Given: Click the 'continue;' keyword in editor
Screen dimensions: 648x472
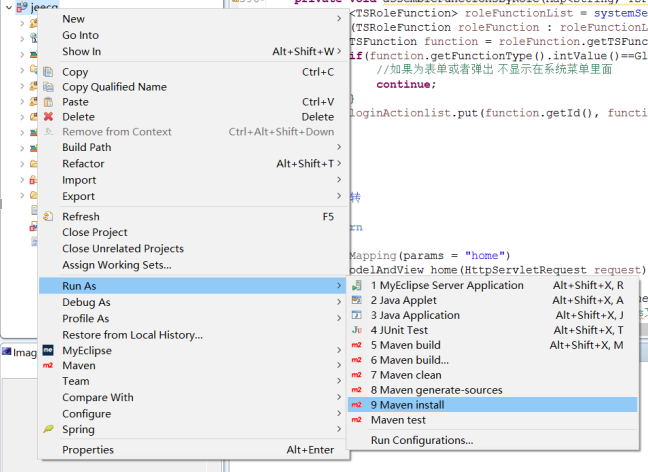Looking at the screenshot, I should click(x=406, y=84).
